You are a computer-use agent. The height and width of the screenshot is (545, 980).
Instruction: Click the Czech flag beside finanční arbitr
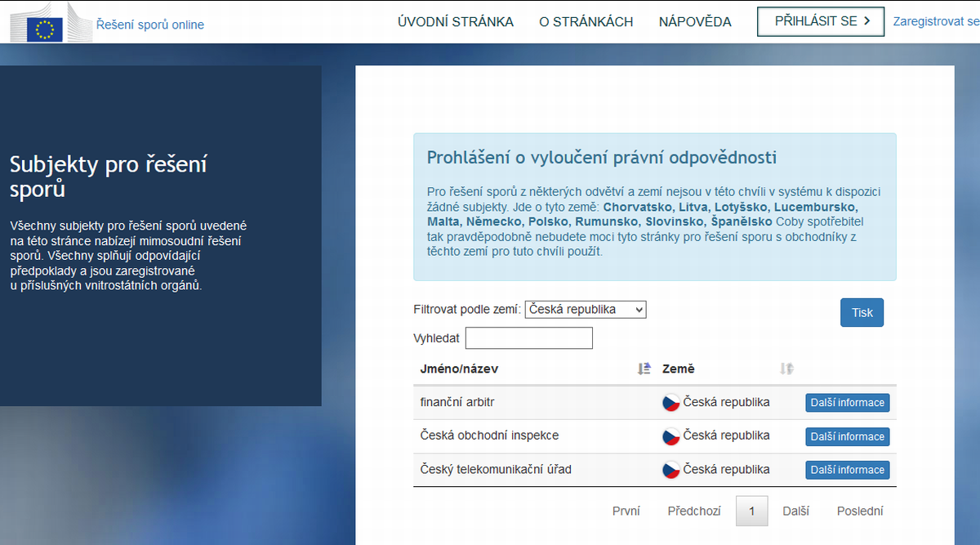[671, 401]
